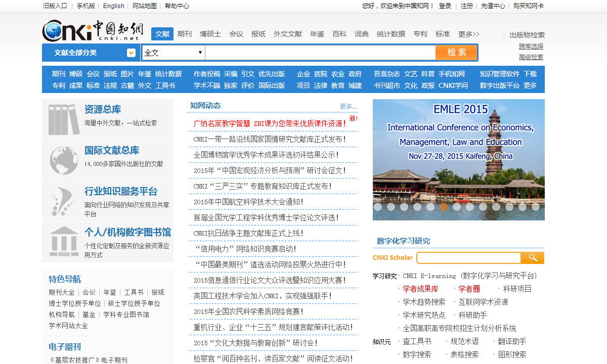Click 数字出版平台 in the blue navigation bar
The width and height of the screenshot is (607, 364).
[500, 85]
